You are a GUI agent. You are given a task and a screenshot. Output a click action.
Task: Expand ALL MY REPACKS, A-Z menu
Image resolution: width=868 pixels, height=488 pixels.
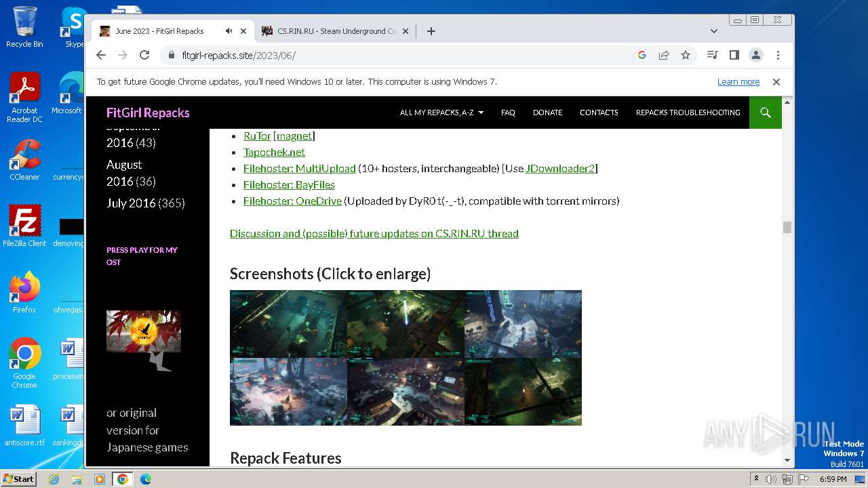(441, 113)
